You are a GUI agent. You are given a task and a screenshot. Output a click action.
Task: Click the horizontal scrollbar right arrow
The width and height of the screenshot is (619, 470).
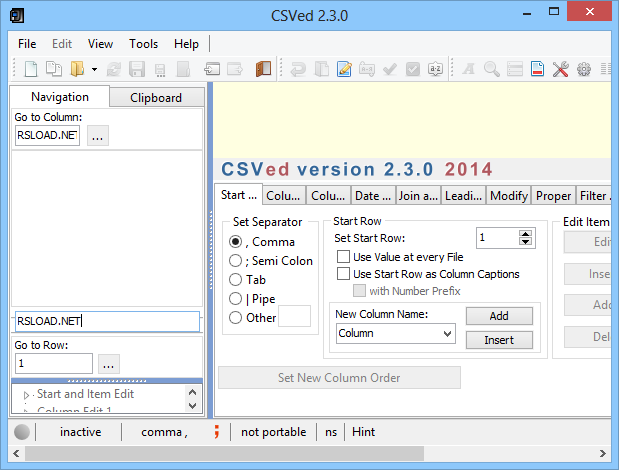[x=602, y=453]
